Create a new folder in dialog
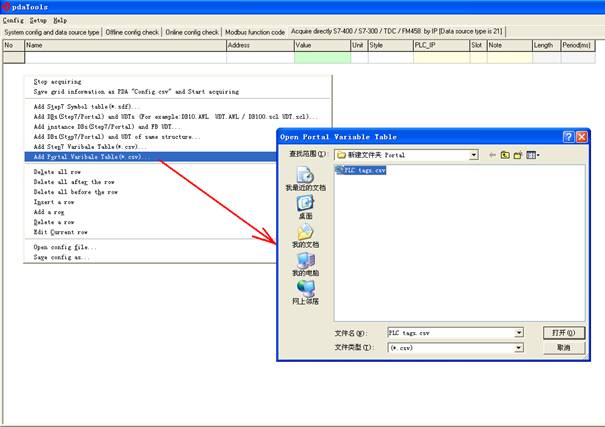Screen dimensions: 605x427 pos(519,155)
